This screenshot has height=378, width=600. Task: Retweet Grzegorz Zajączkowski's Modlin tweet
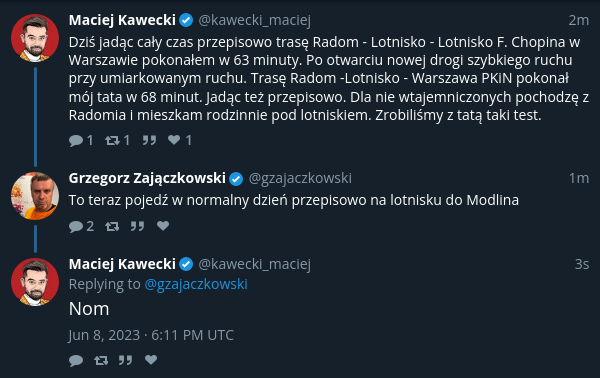(112, 226)
